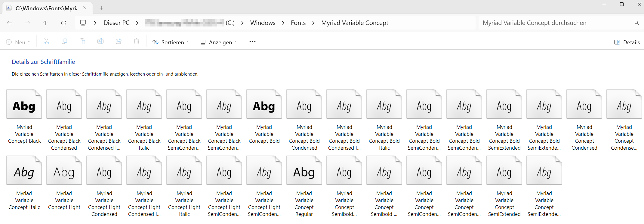Image resolution: width=644 pixels, height=224 pixels.
Task: Select the Myriad Variable Concept Condensed font thumbnail
Action: point(584,104)
